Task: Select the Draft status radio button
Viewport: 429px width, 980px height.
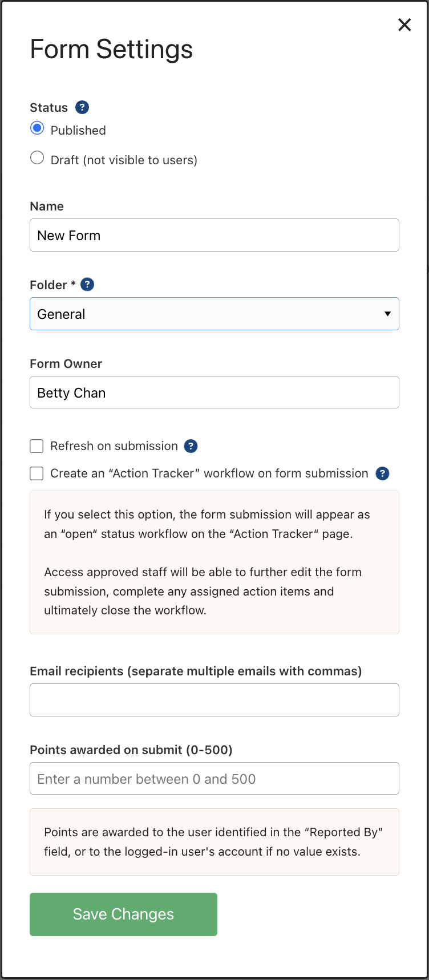Action: [x=37, y=158]
